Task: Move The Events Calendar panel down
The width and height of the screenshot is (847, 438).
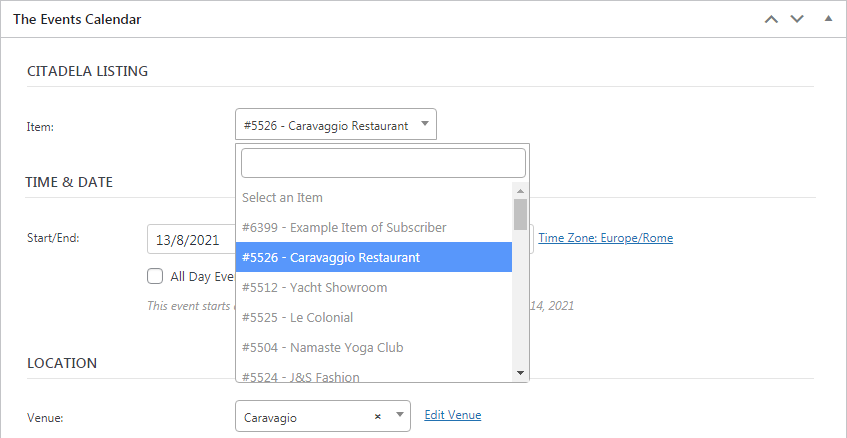Action: click(797, 19)
